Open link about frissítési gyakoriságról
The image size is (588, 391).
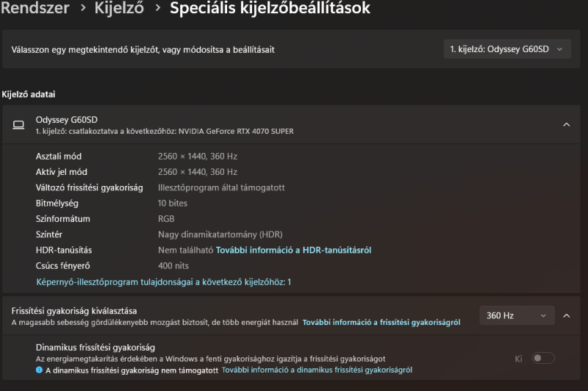(381, 323)
